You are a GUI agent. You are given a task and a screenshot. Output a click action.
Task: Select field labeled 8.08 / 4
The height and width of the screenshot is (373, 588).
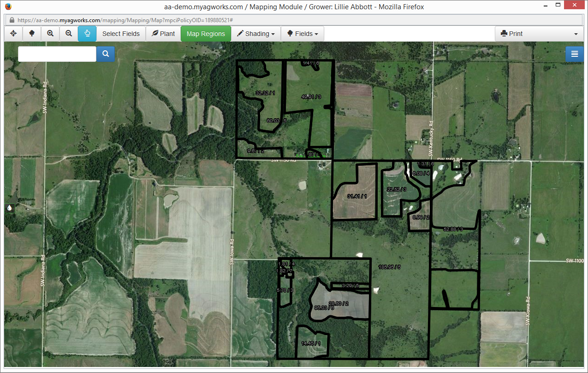point(421,173)
